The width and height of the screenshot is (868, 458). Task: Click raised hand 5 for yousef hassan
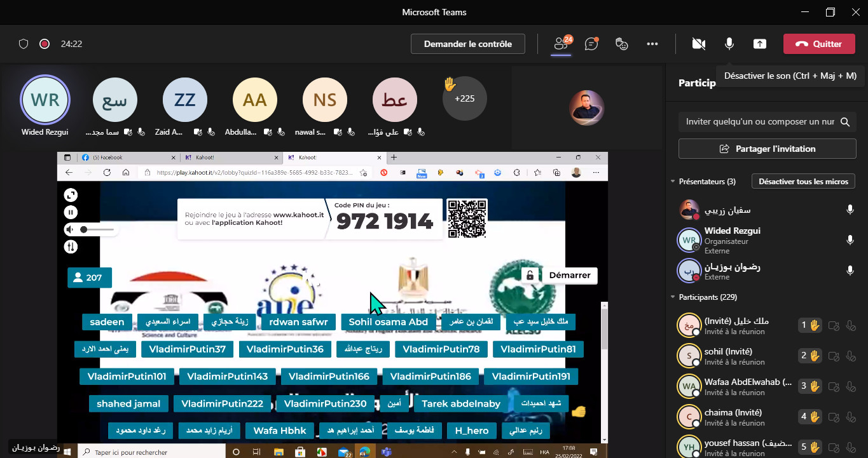[x=810, y=447]
